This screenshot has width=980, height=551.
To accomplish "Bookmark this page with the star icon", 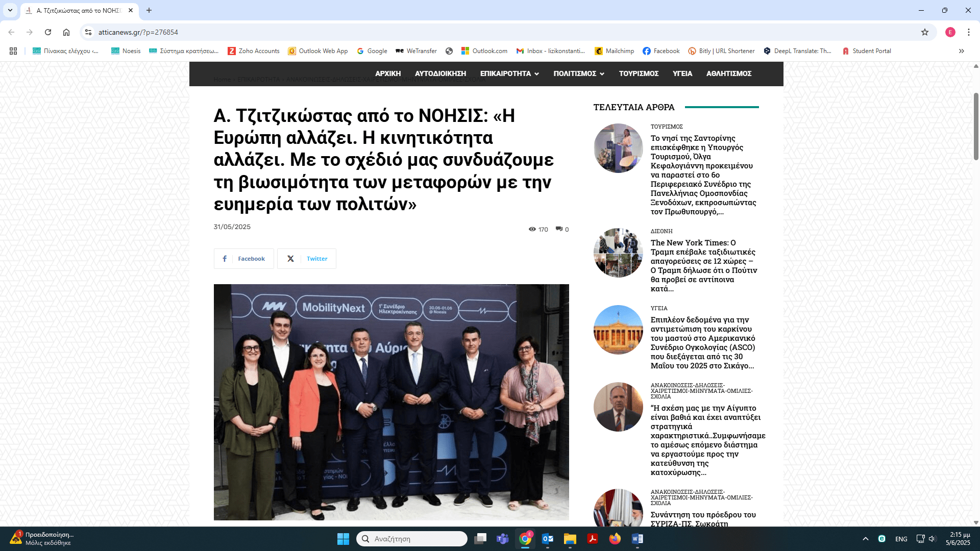I will click(924, 32).
